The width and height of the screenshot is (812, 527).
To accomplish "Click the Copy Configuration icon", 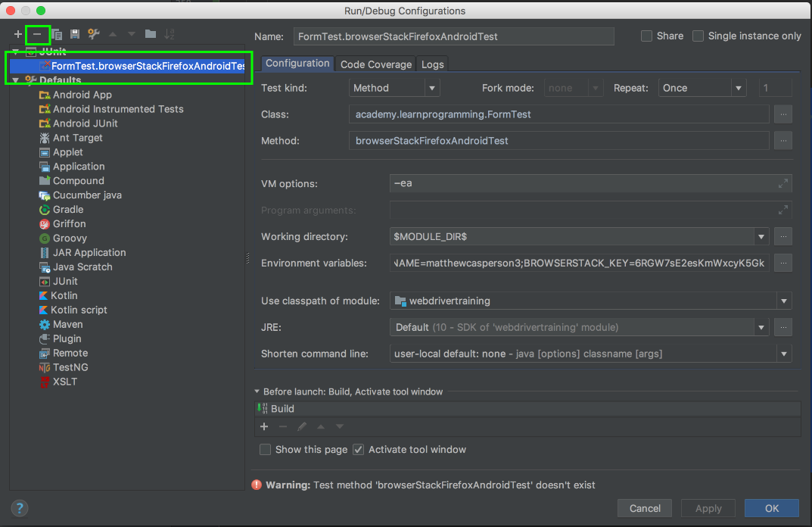I will [x=57, y=34].
